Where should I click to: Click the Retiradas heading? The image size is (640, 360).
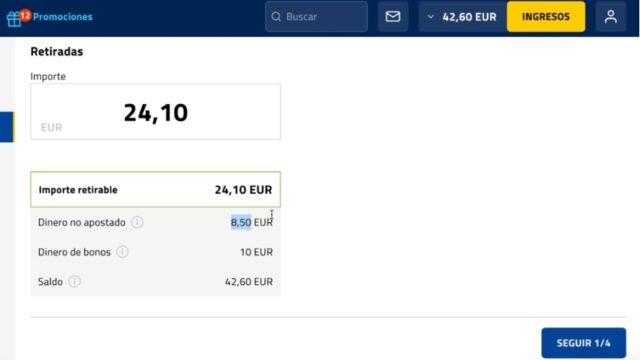(x=57, y=51)
